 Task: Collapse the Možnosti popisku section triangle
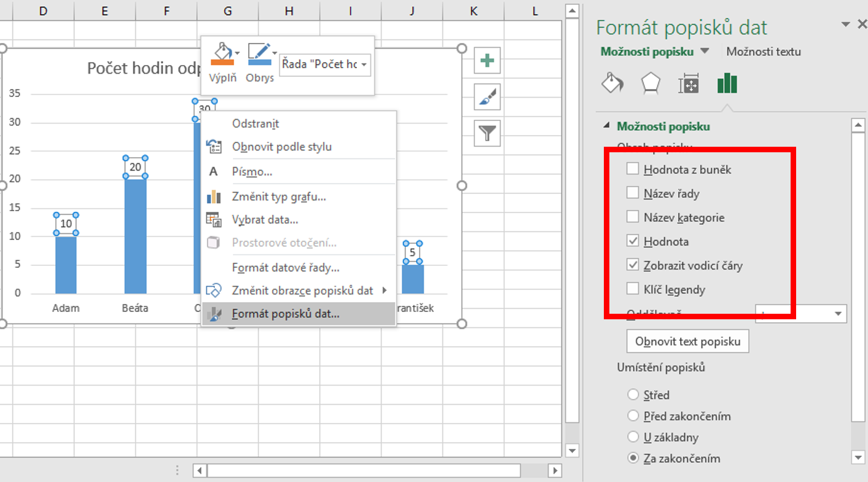pos(607,126)
